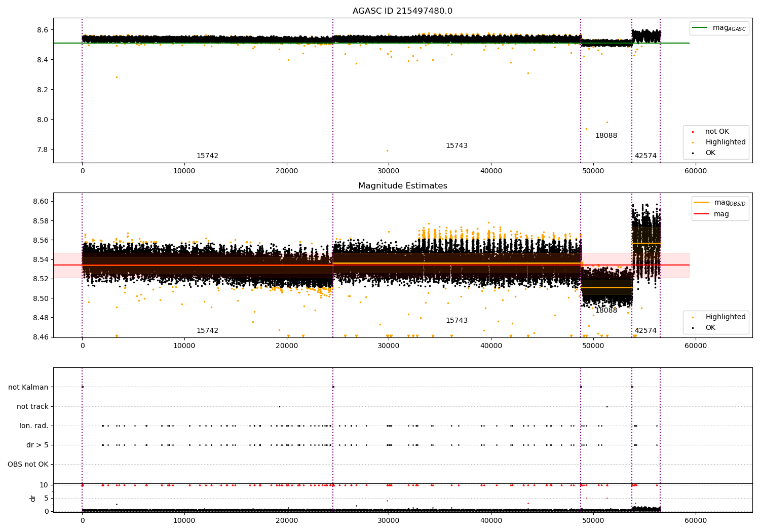The image size is (760, 532).
Task: Click obsid label 15742 in the AGASC ID plot
Action: 207,156
